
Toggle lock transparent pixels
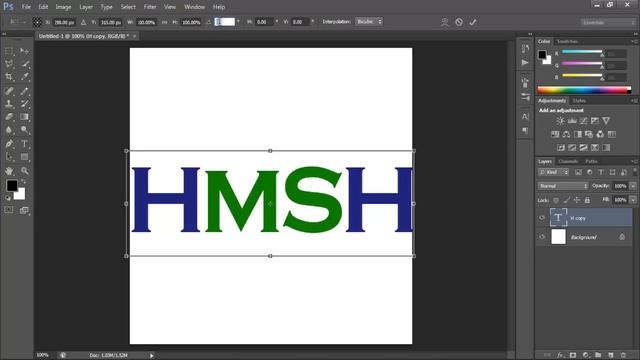pyautogui.click(x=556, y=200)
